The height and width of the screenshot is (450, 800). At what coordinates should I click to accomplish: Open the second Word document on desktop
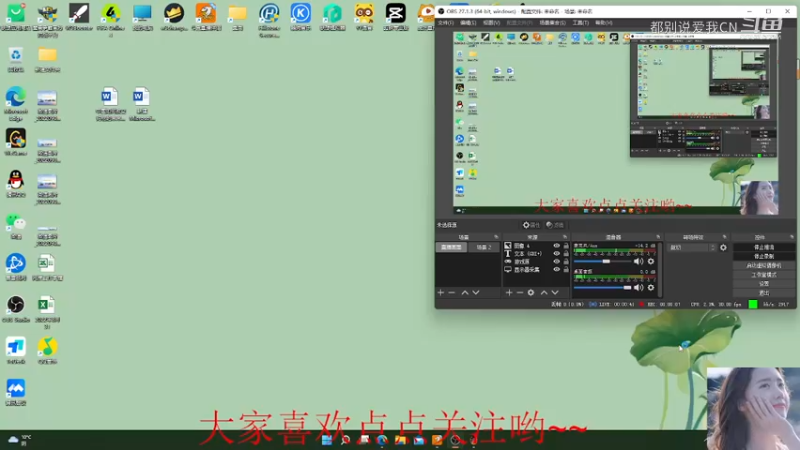(x=141, y=104)
